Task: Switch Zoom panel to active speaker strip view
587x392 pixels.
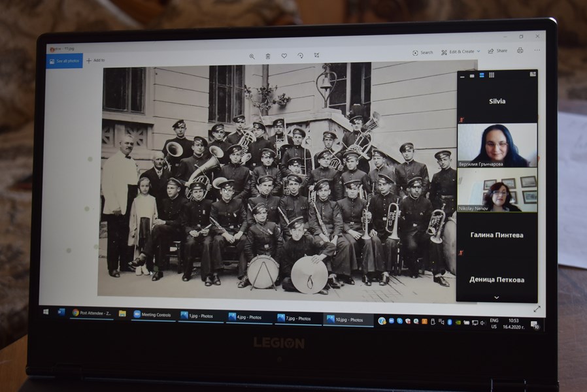Action: (482, 75)
